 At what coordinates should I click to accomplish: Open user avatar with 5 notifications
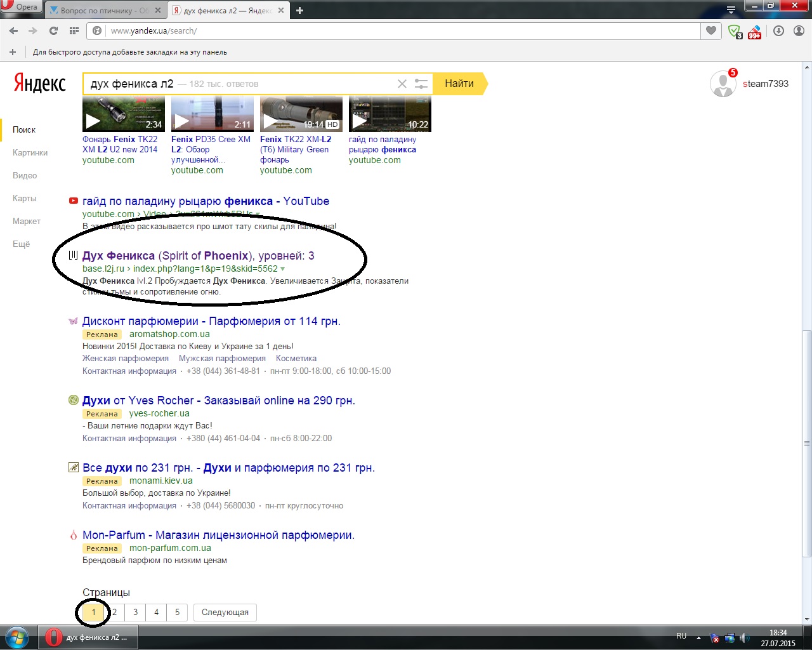[x=723, y=84]
